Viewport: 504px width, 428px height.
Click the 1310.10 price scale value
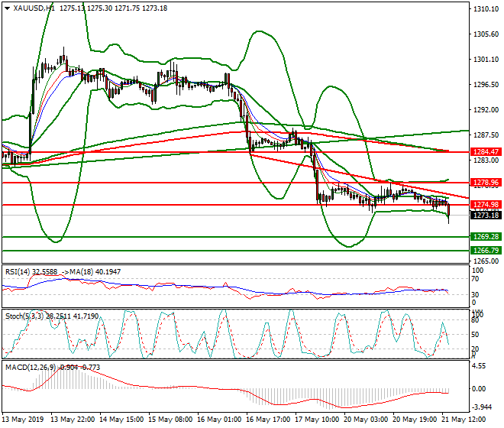486,9
